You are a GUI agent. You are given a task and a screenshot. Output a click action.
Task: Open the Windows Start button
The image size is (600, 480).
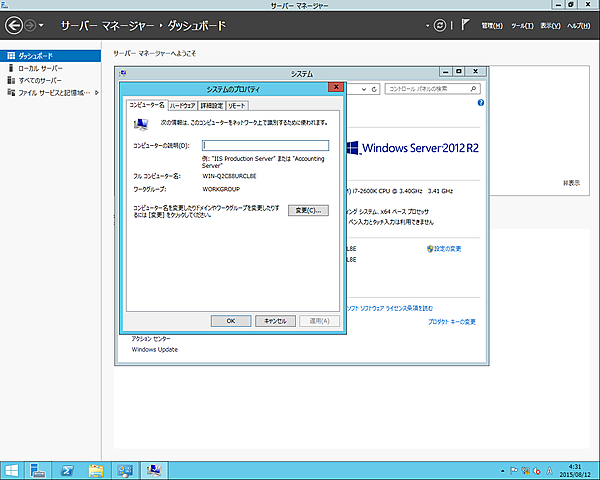(13, 469)
